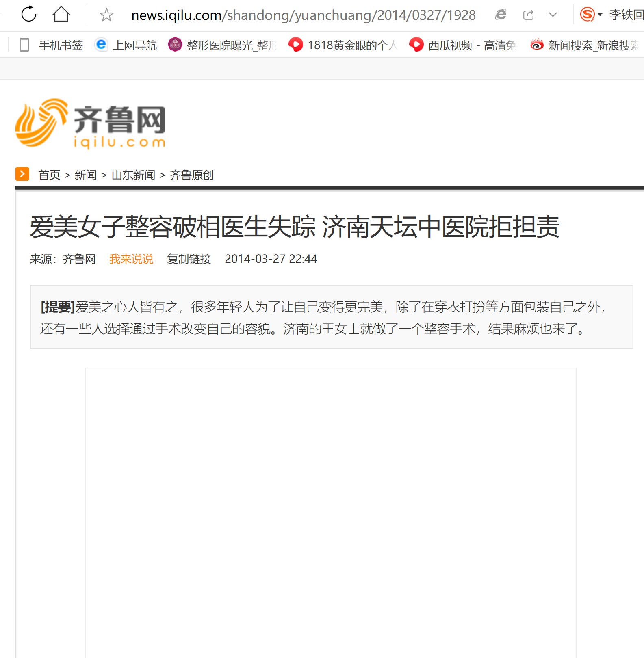Click the share page icon
The height and width of the screenshot is (658, 644).
coord(528,15)
